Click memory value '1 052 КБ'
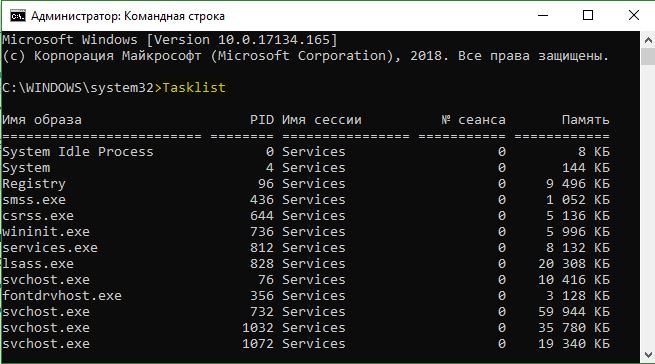This screenshot has width=655, height=364. pyautogui.click(x=578, y=200)
